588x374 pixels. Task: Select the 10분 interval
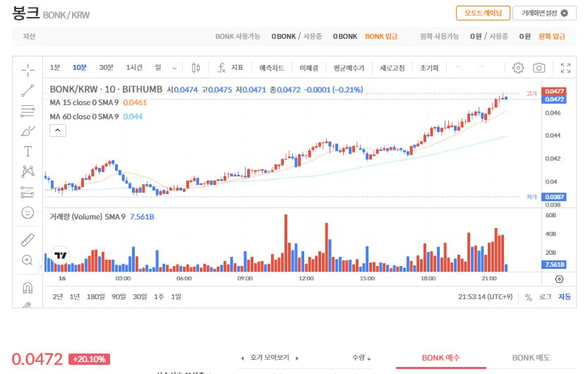[80, 68]
